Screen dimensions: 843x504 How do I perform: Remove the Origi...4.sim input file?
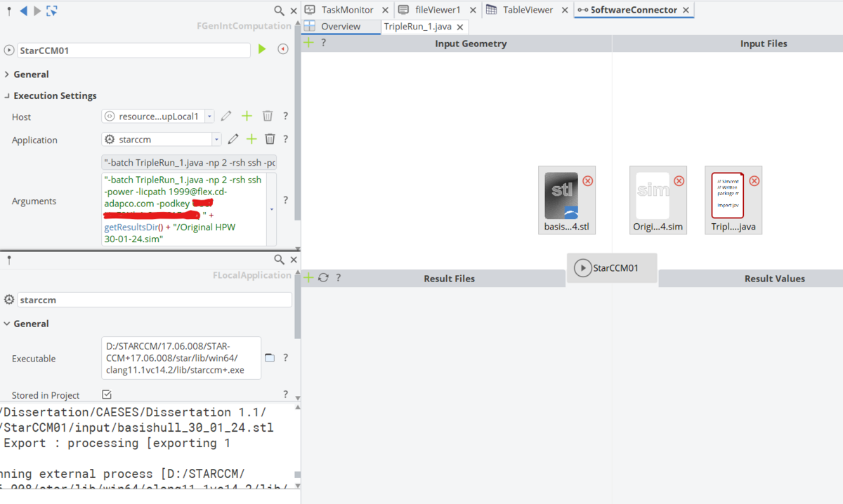[679, 180]
